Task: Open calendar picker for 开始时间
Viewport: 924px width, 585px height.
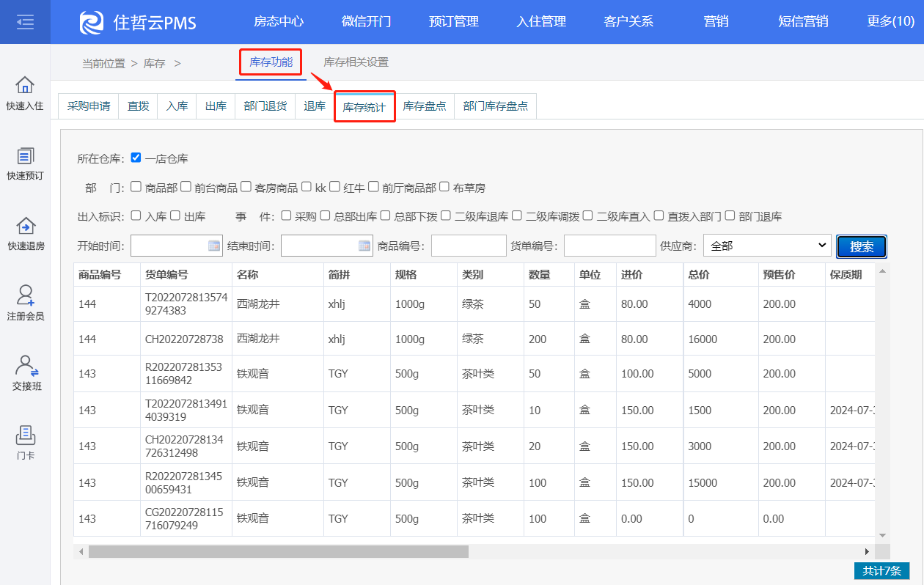Action: pyautogui.click(x=214, y=246)
